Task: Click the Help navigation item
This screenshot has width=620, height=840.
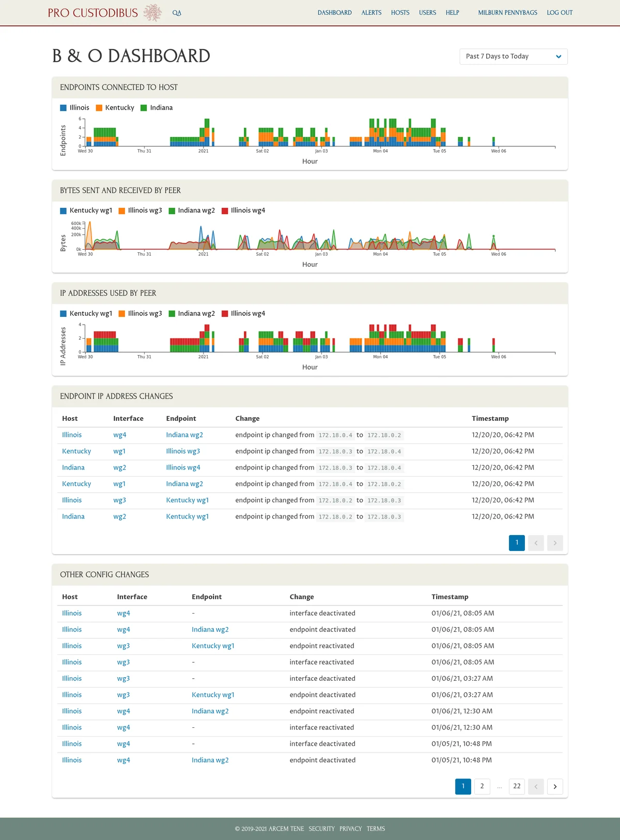Action: 452,12
